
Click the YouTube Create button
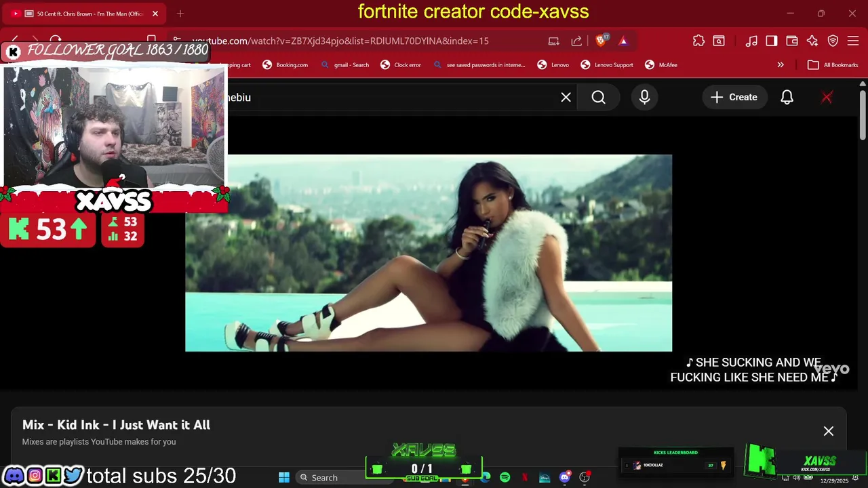pyautogui.click(x=734, y=98)
